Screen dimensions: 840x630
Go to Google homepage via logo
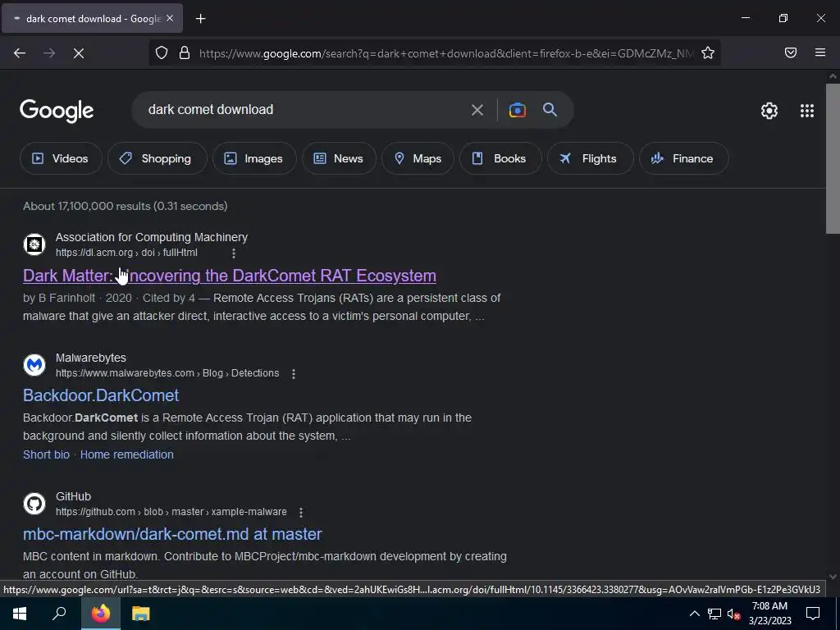(x=57, y=111)
